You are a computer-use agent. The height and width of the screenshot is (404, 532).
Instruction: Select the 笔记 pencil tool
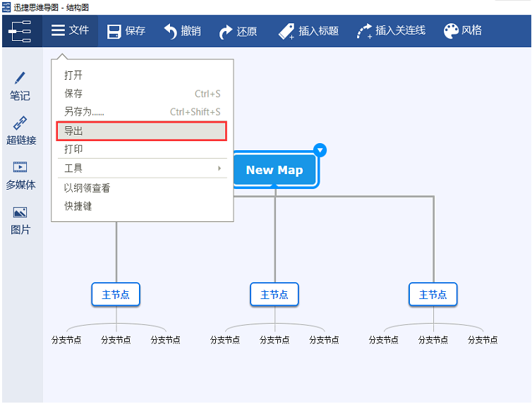point(20,86)
